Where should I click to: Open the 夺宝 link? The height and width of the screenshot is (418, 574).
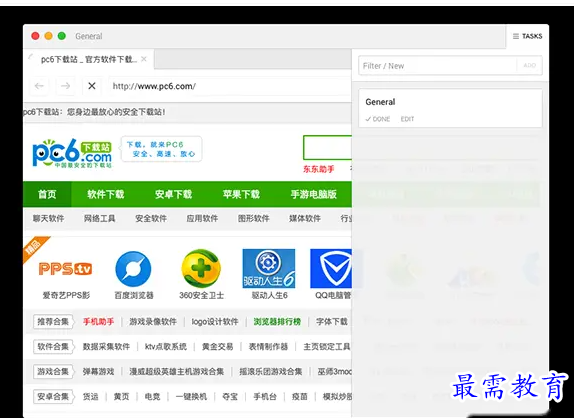coord(230,396)
